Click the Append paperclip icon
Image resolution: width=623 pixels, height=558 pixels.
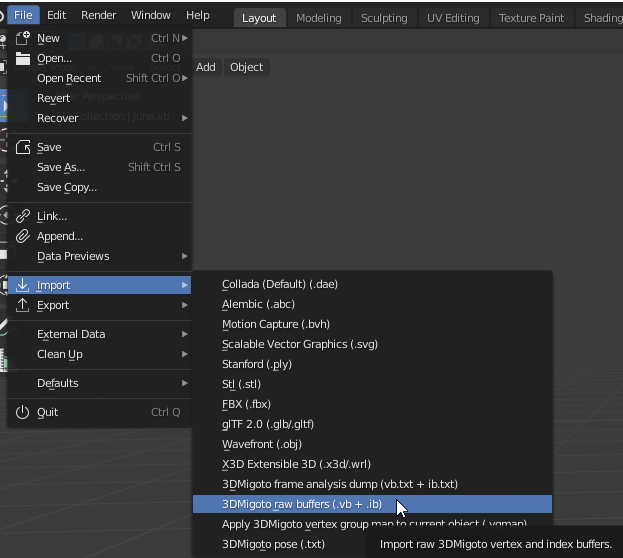(23, 236)
